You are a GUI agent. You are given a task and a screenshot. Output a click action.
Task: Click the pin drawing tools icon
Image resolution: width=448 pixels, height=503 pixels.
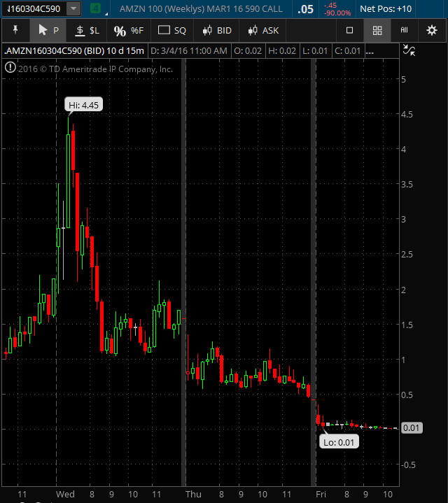15,30
